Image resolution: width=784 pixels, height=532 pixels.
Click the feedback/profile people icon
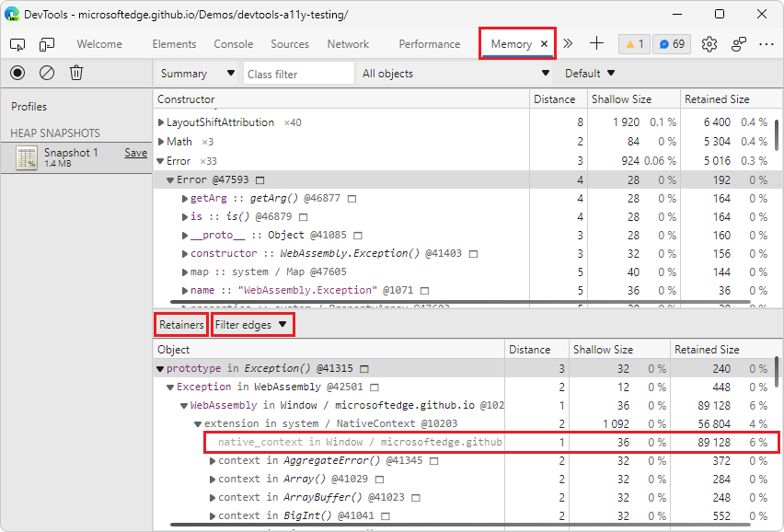(x=739, y=44)
